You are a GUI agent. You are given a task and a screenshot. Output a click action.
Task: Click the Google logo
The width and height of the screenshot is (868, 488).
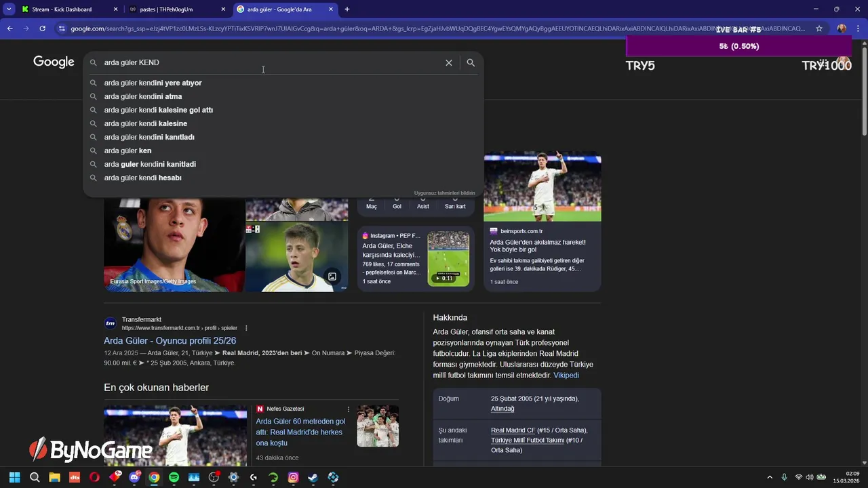click(x=54, y=62)
